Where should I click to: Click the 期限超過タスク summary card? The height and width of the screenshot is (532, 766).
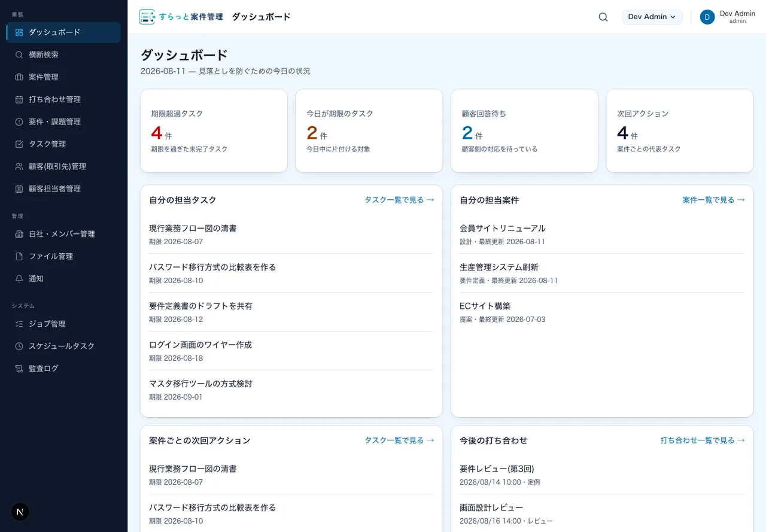tap(214, 131)
